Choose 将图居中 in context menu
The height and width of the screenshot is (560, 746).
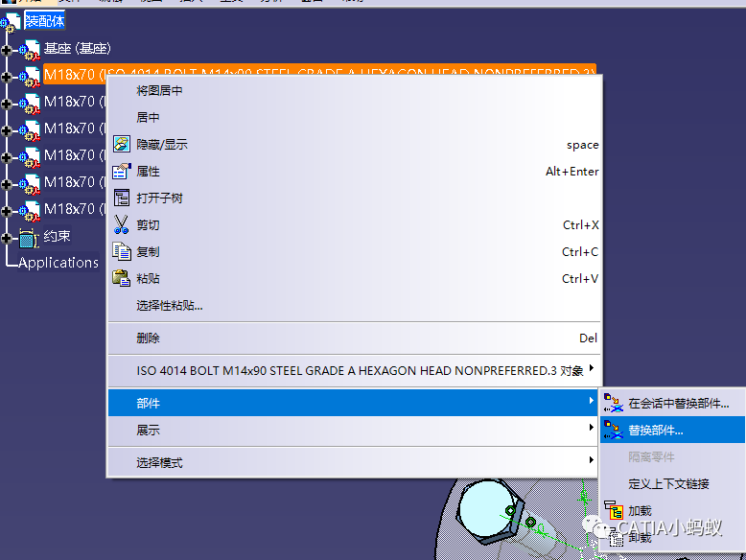point(355,90)
